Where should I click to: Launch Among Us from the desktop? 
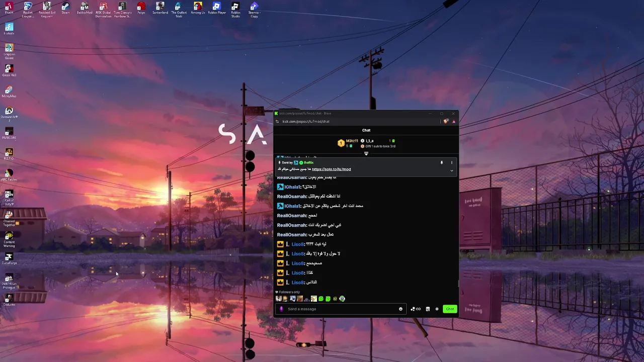198,8
